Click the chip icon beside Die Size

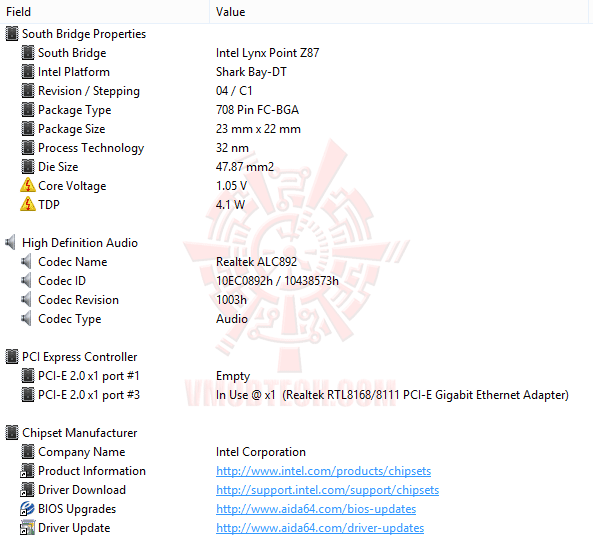point(28,166)
